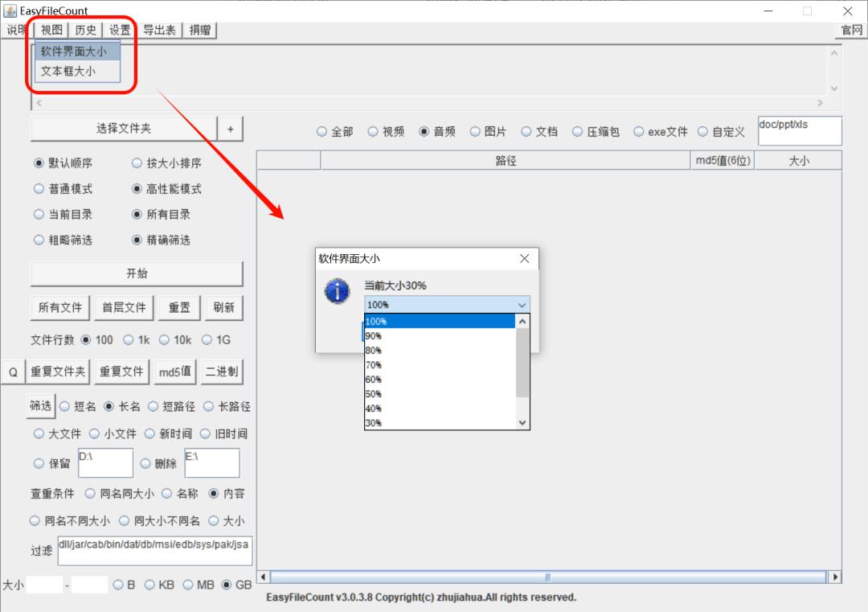This screenshot has width=868, height=612.
Task: Select the 保留 radio option
Action: 52,463
